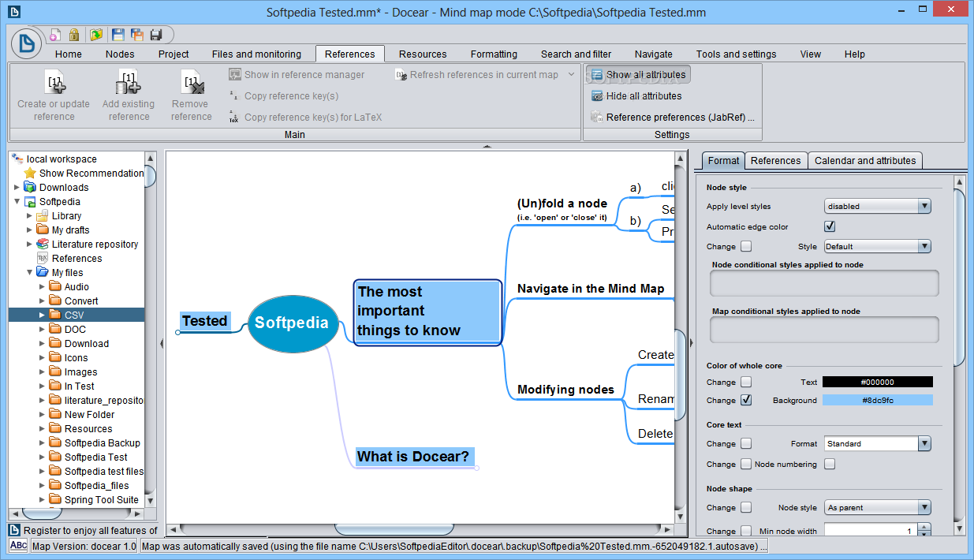Open the Docear application logo menu
The image size is (974, 560).
[27, 43]
